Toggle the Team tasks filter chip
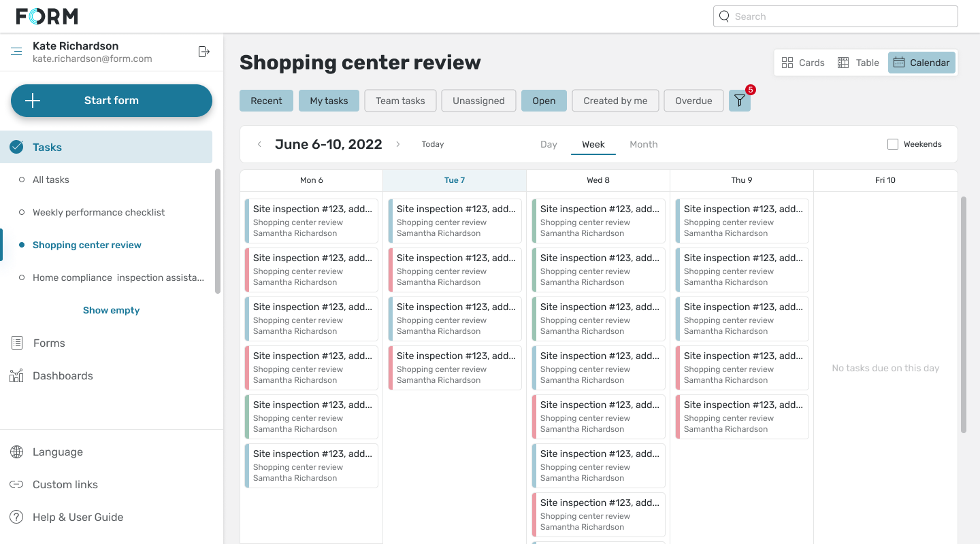 pyautogui.click(x=400, y=101)
